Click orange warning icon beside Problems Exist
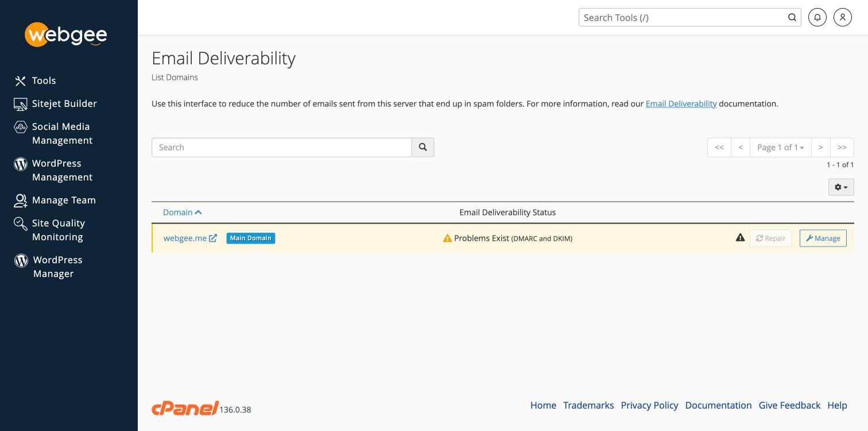 click(447, 238)
